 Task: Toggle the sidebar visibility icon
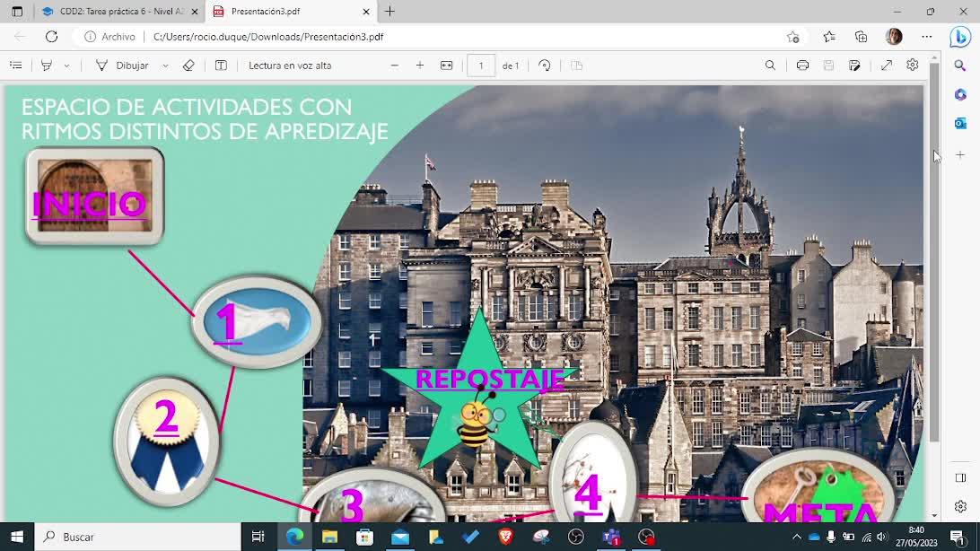click(960, 478)
